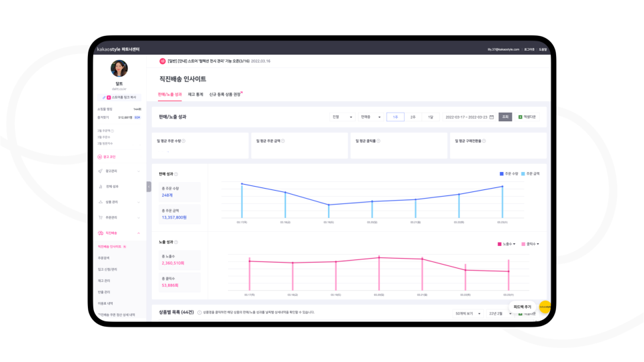Switch to 판매/노출 성과 tab
The image size is (644, 362).
click(169, 95)
